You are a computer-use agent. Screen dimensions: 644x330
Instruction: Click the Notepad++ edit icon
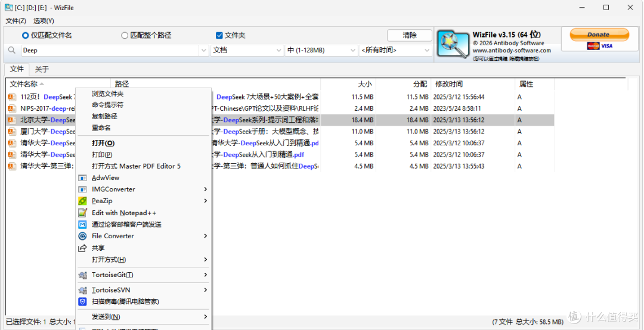[82, 213]
